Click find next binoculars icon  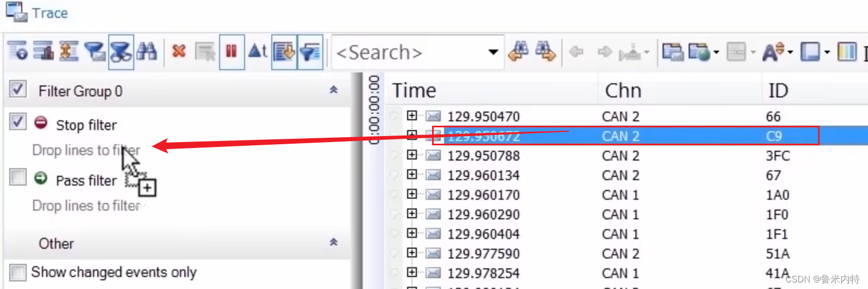click(545, 52)
